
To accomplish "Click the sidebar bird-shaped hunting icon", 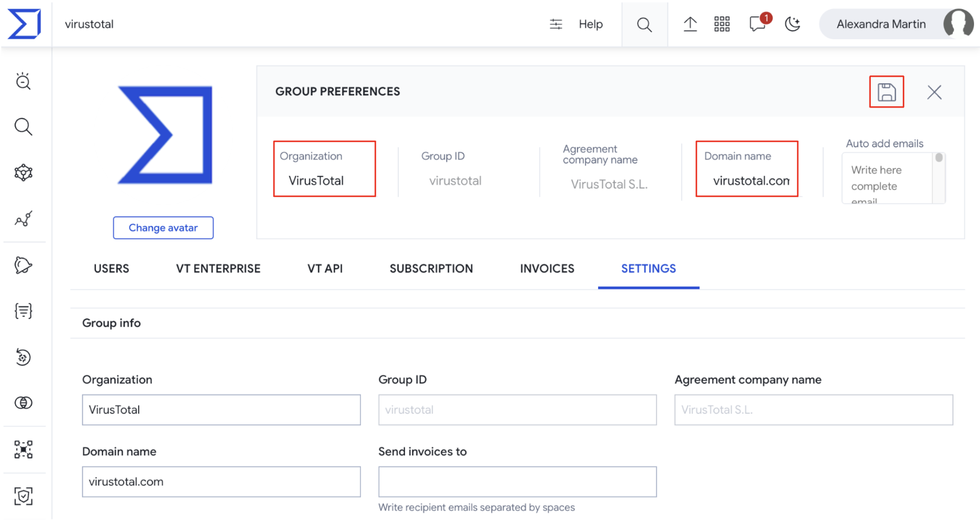I will coord(24,265).
